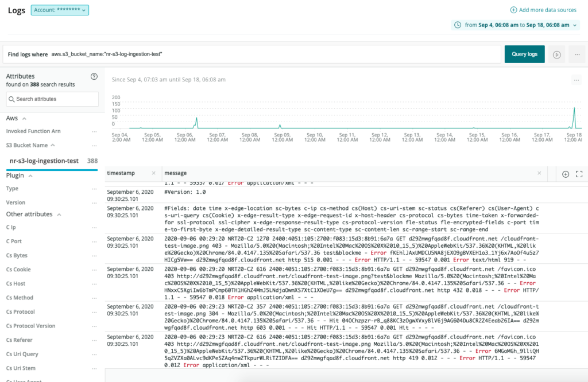Collapse the Other attributes section
This screenshot has width=588, height=382.
pyautogui.click(x=57, y=215)
